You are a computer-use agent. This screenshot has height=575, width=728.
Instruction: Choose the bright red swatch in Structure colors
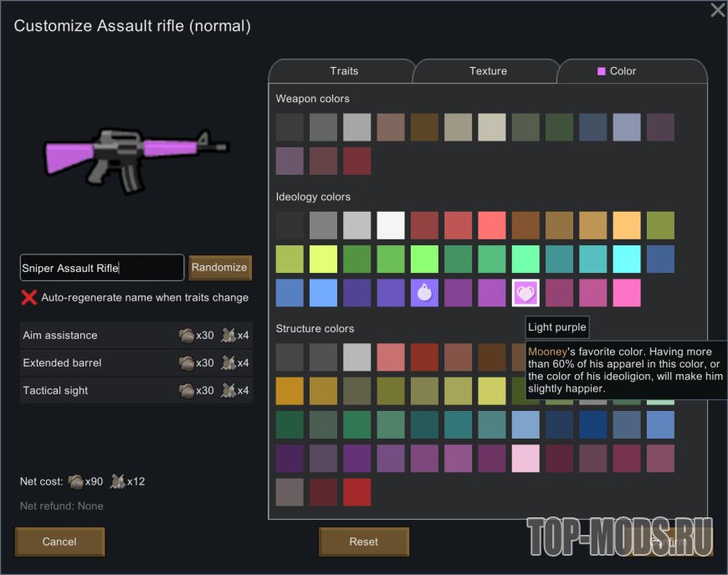[x=356, y=492]
